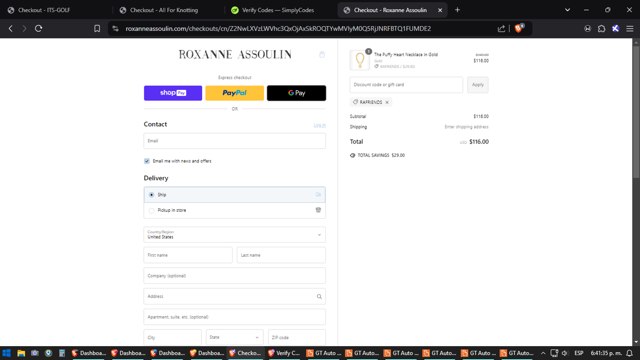Viewport: 640px width, 360px height.
Task: Toggle 'Email me with news and offers'
Action: tap(147, 161)
